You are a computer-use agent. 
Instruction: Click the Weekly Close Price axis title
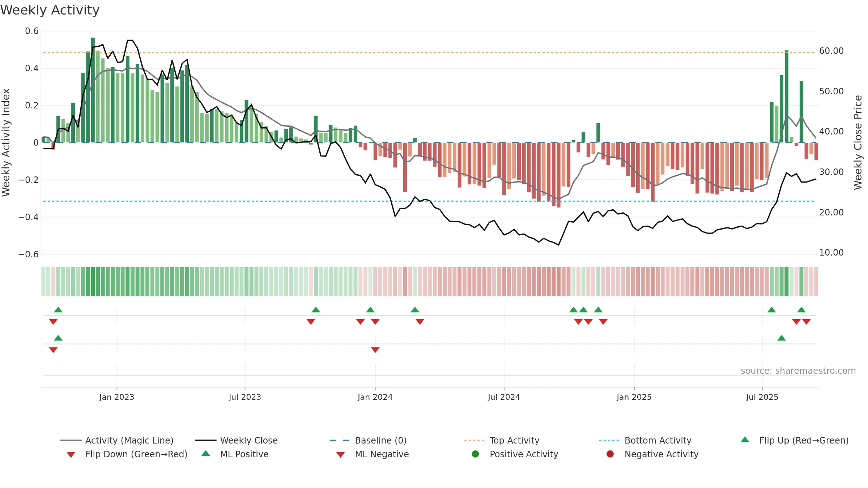tap(858, 142)
